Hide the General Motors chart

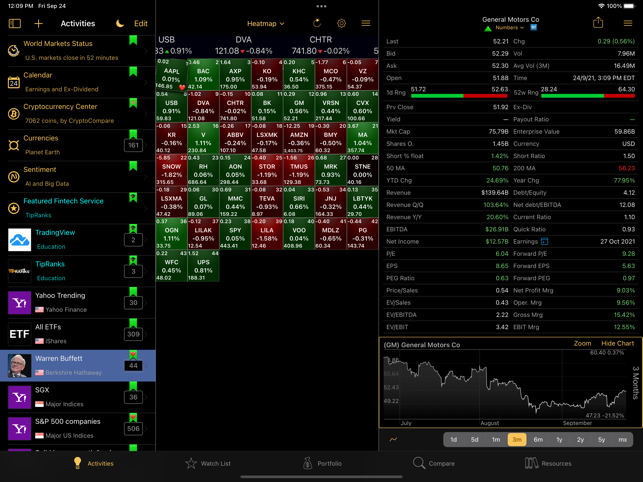617,343
